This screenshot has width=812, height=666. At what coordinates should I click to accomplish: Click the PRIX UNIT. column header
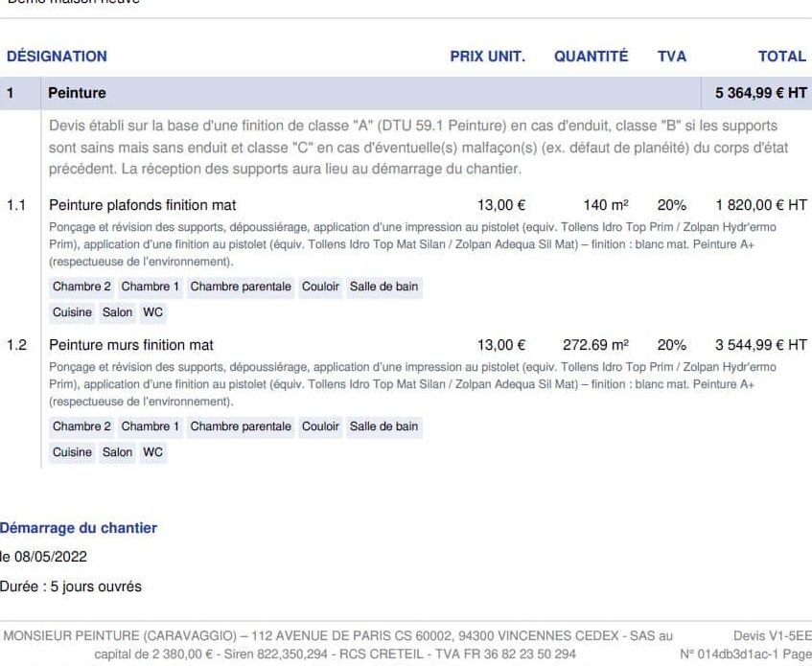point(487,57)
